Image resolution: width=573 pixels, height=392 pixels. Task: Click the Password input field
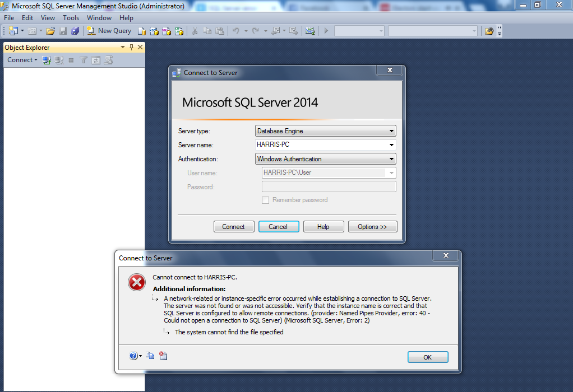point(329,187)
